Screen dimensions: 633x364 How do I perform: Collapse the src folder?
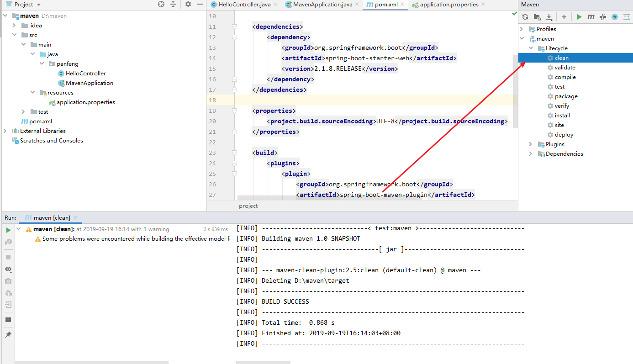pyautogui.click(x=15, y=35)
